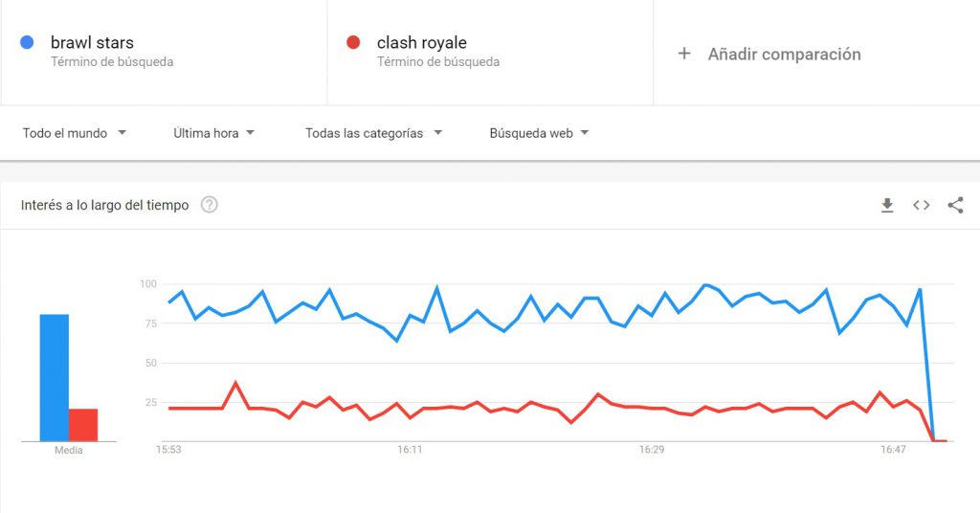
Task: Click the 16:11 time label on chart
Action: click(x=409, y=449)
